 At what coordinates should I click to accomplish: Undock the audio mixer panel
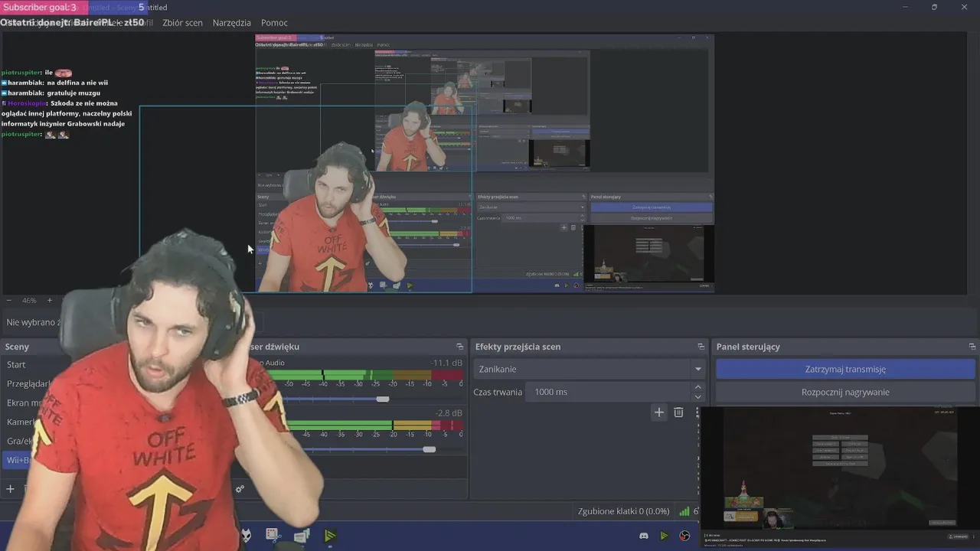tap(459, 347)
